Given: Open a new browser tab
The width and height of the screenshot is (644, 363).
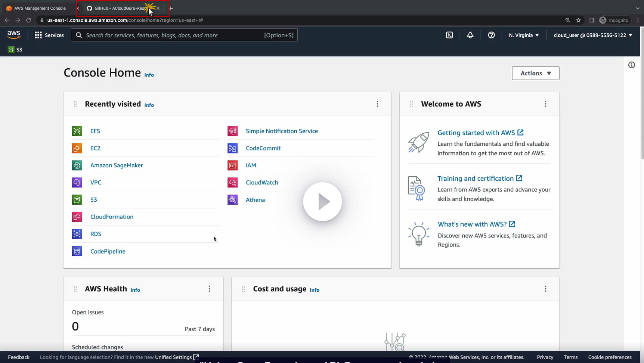Looking at the screenshot, I should (171, 8).
